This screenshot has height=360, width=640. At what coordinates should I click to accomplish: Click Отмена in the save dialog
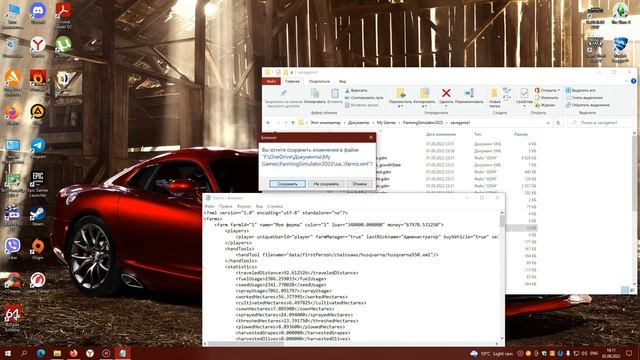360,184
